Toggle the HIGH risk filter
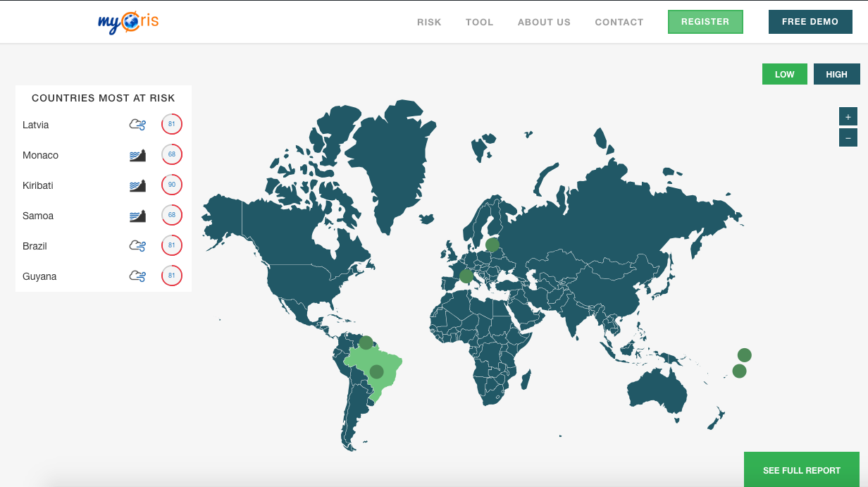The height and width of the screenshot is (487, 868). [836, 74]
